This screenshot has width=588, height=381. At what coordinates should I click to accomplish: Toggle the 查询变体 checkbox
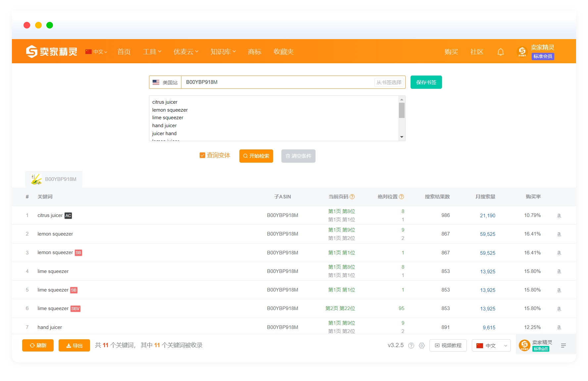(202, 155)
